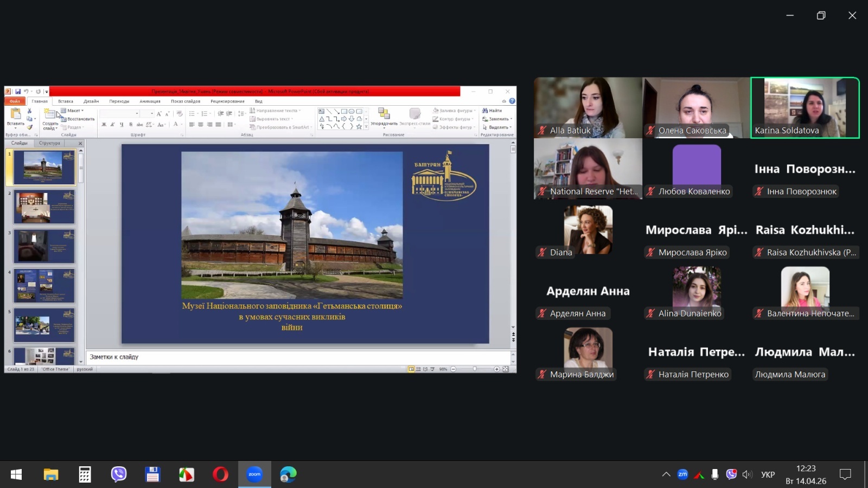This screenshot has height=488, width=868.
Task: Open the font name combo box
Action: (119, 113)
